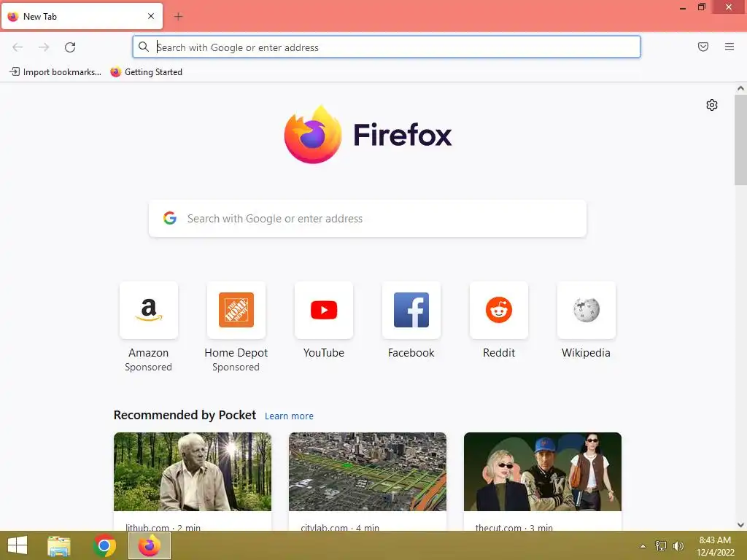
Task: Open the Firefox application menu
Action: 729,47
